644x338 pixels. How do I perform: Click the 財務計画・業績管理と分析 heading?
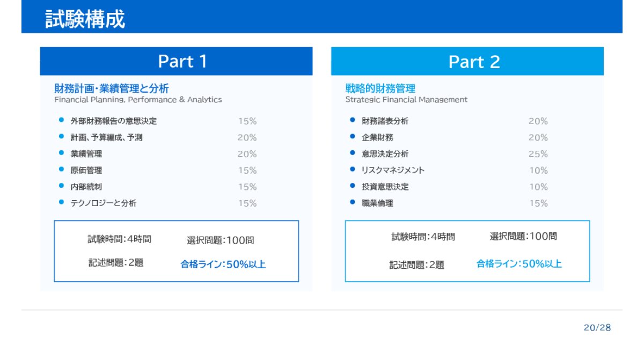112,89
